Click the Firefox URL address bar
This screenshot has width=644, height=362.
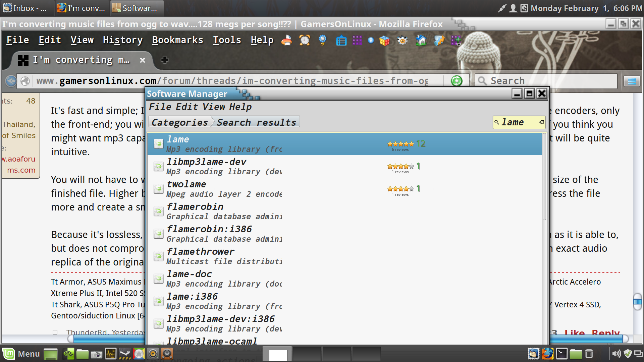coord(231,81)
